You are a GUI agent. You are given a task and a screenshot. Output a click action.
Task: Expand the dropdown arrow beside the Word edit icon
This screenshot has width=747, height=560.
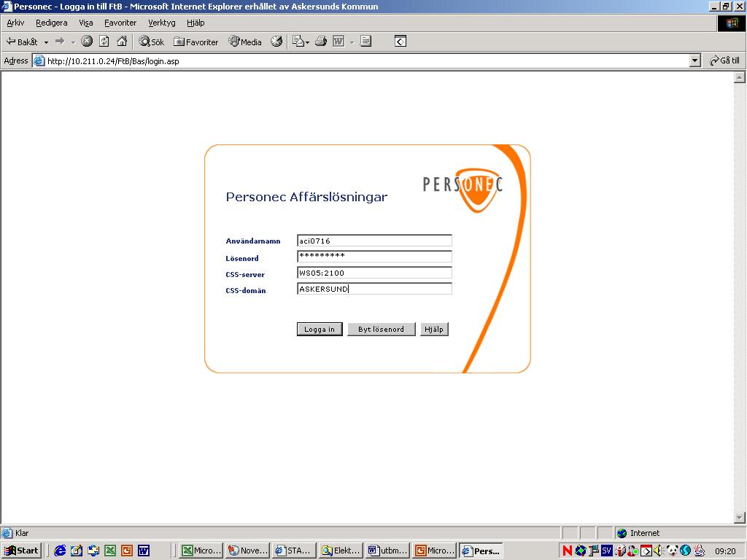[352, 42]
